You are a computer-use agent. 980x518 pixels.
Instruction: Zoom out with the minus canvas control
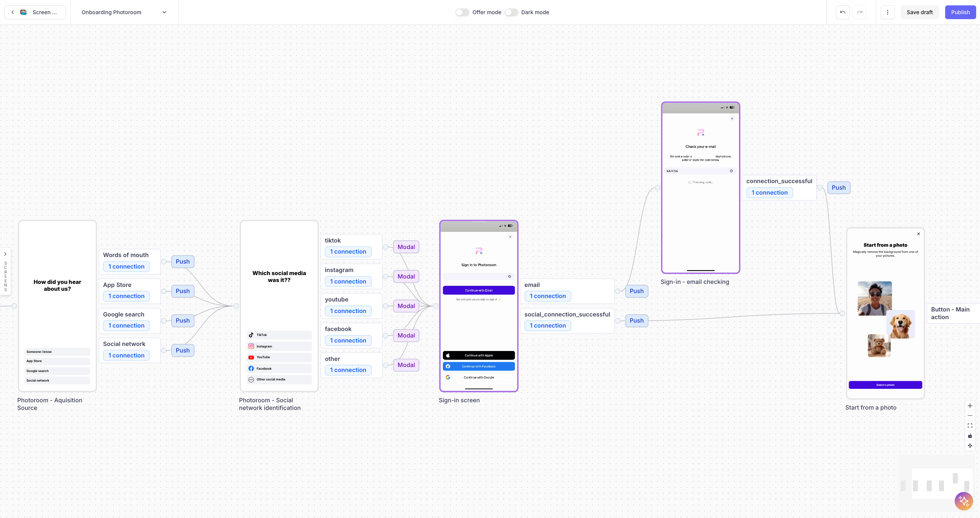970,416
